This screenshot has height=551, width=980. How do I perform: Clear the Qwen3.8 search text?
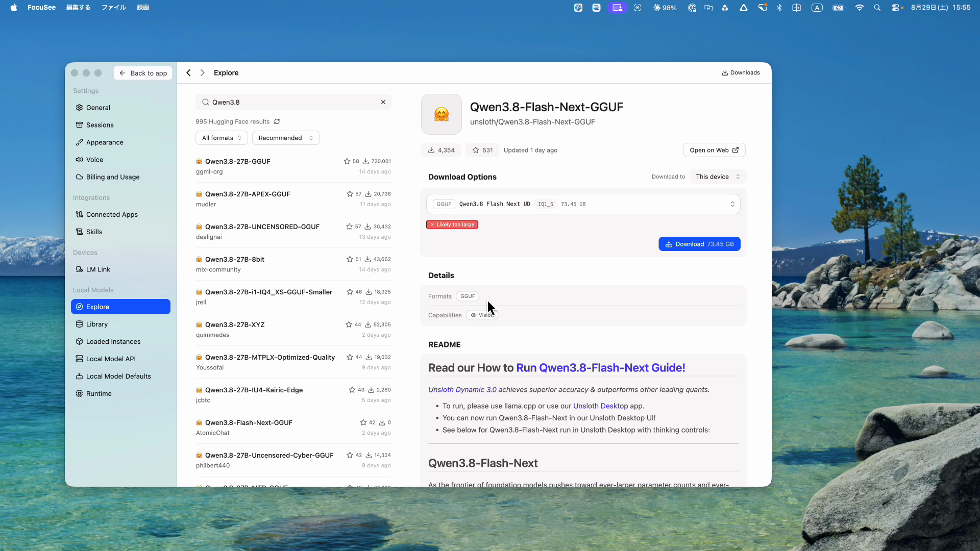coord(383,102)
